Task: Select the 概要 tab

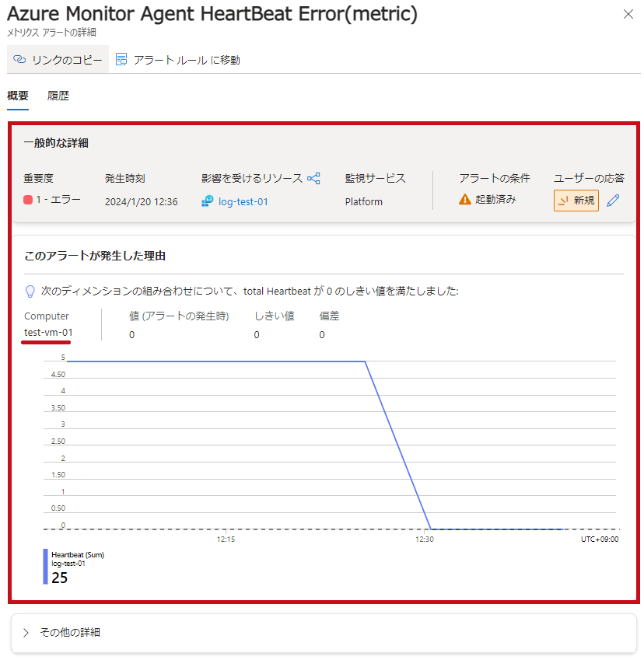Action: coord(18,96)
